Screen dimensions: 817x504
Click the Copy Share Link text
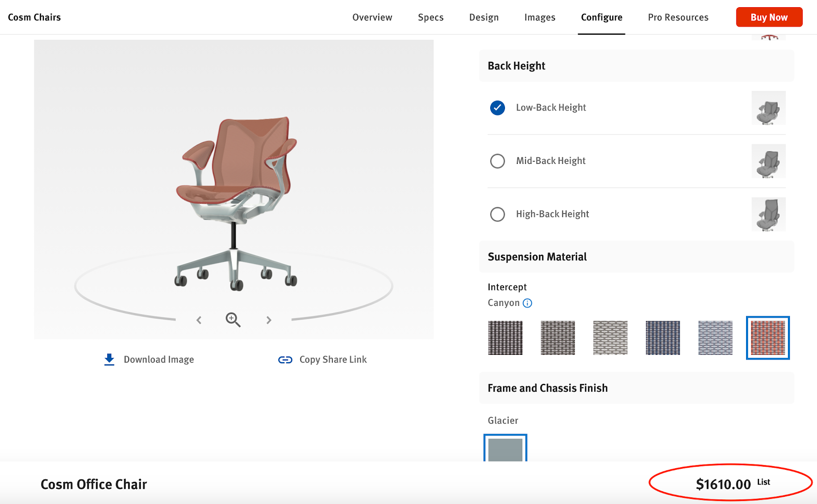pyautogui.click(x=333, y=359)
